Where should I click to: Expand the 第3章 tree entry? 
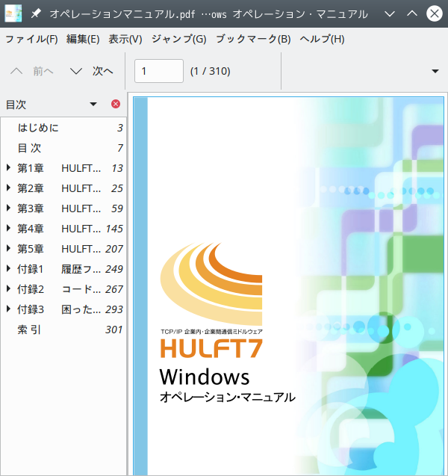click(8, 208)
